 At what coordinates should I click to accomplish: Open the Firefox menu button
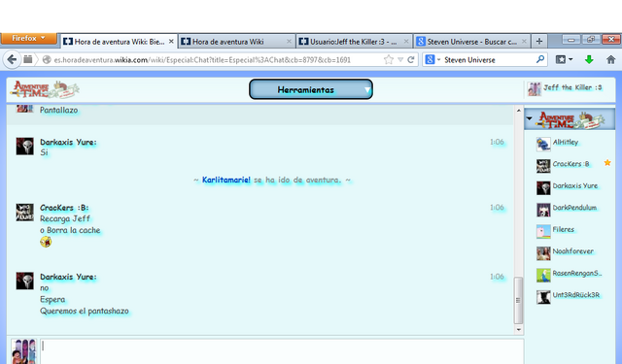point(28,39)
